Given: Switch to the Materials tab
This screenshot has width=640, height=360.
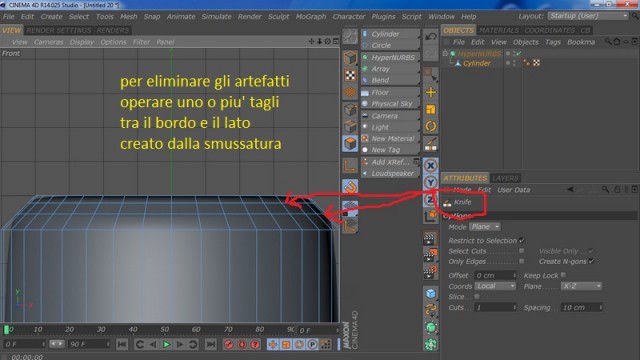Looking at the screenshot, I should 499,30.
